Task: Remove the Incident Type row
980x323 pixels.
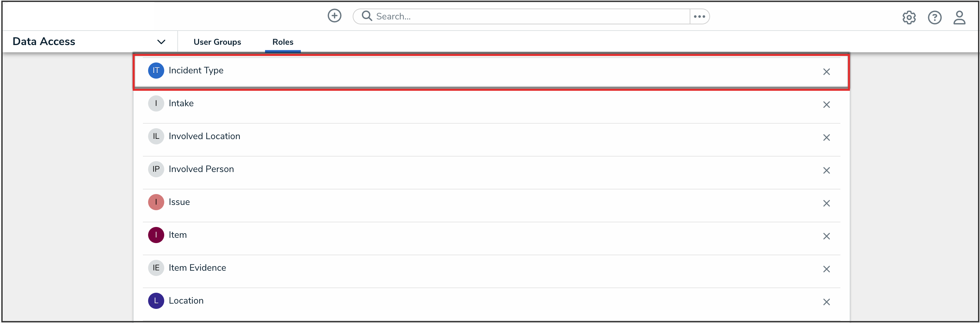Action: [826, 72]
